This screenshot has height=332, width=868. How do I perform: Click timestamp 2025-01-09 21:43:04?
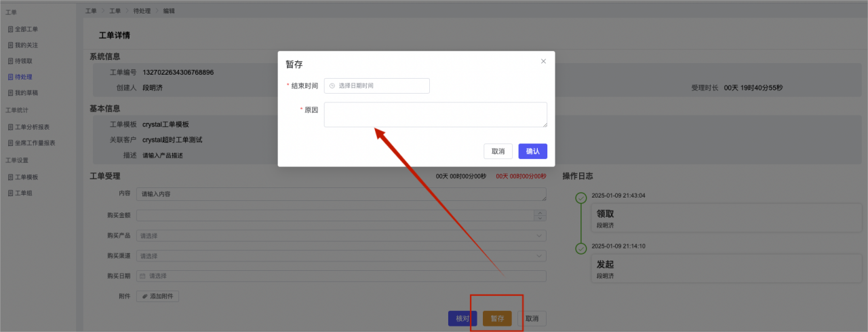point(618,196)
